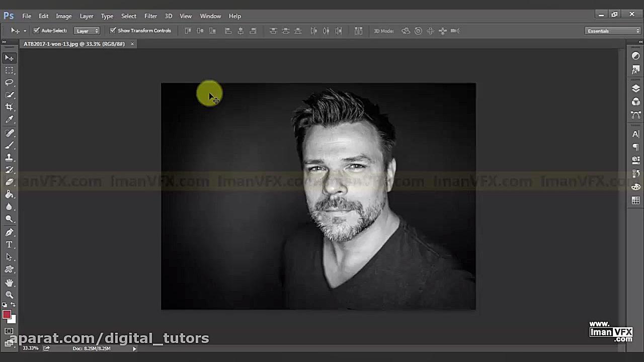Screen dimensions: 644x362
Task: Select the Zoom tool in toolbar
Action: tap(9, 295)
